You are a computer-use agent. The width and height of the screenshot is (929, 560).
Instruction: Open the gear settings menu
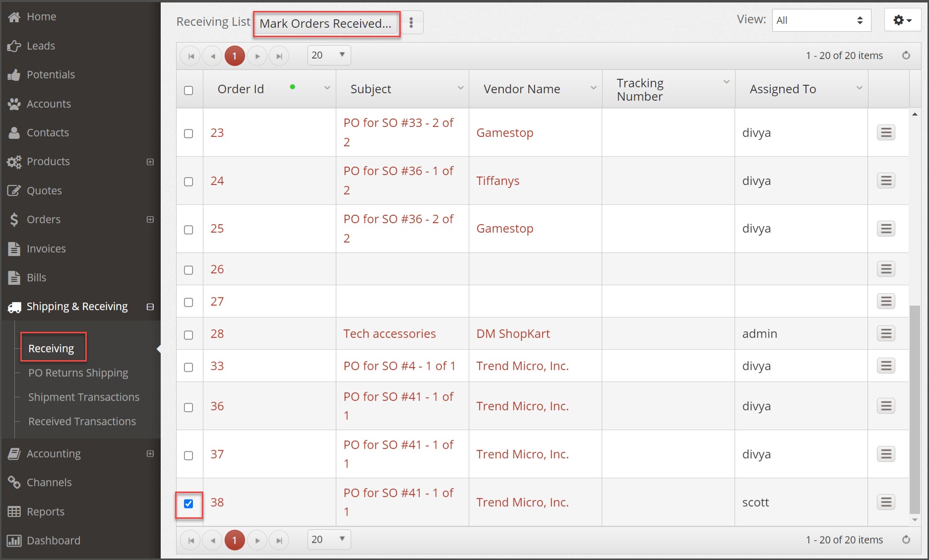902,20
